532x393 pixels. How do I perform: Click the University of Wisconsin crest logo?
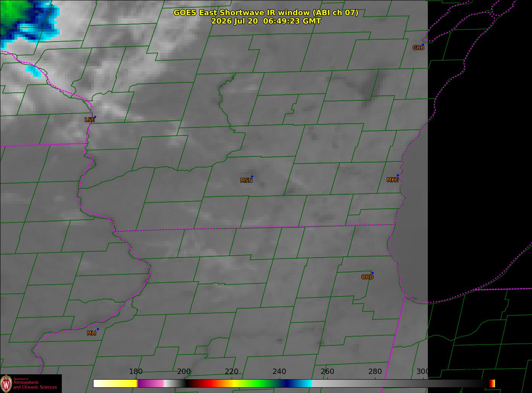point(6,383)
